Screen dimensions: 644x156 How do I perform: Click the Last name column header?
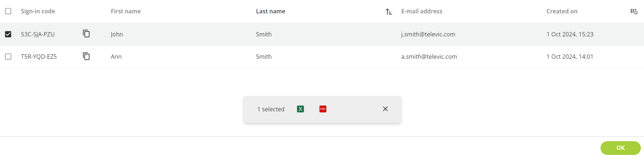pyautogui.click(x=271, y=11)
